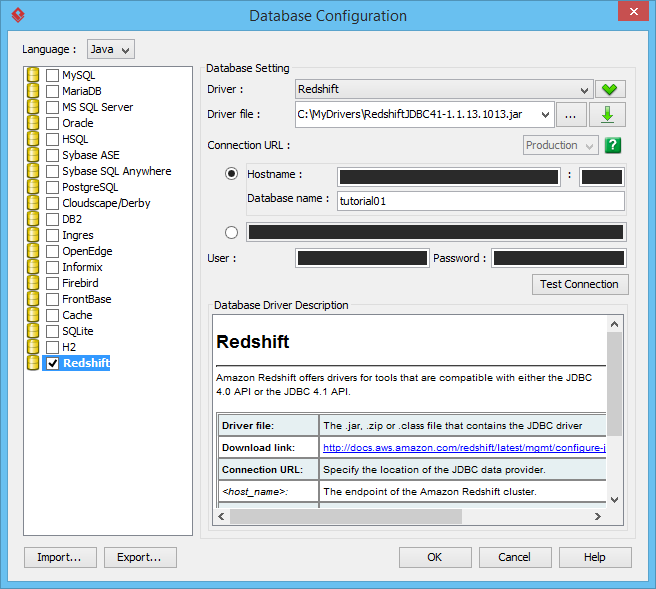Click the database icon beside DB2
Screen dimensions: 656x589
coord(33,219)
